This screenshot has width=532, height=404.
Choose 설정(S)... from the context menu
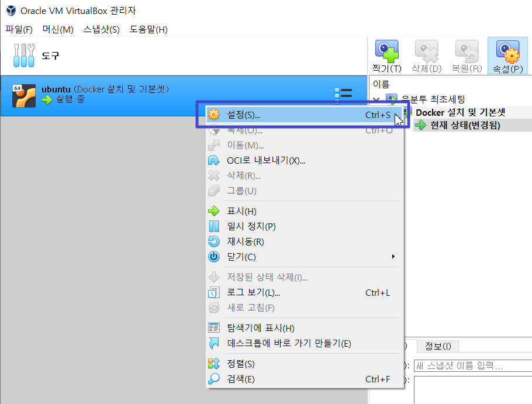coord(305,115)
